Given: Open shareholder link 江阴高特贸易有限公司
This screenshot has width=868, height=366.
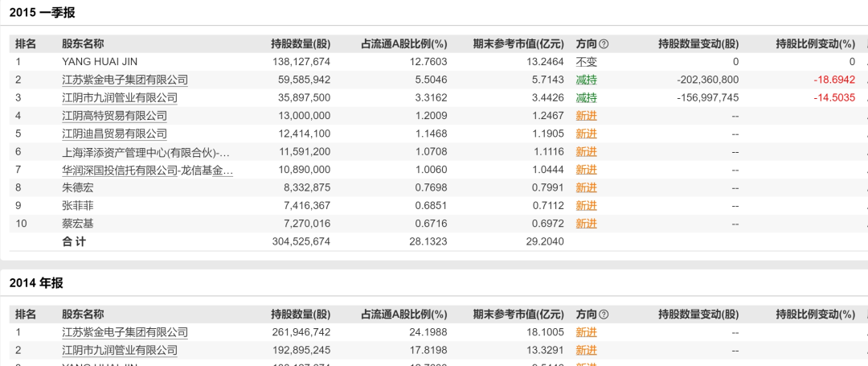Looking at the screenshot, I should pyautogui.click(x=114, y=116).
